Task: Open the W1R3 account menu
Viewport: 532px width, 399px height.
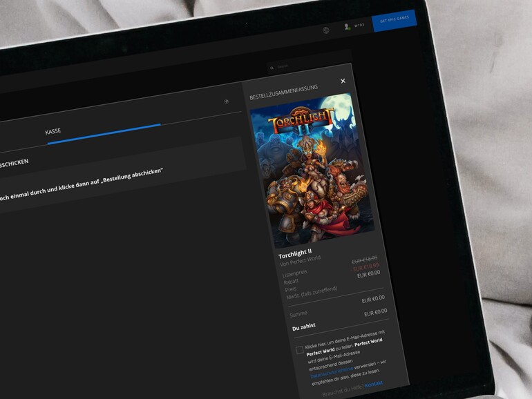Action: [x=359, y=26]
